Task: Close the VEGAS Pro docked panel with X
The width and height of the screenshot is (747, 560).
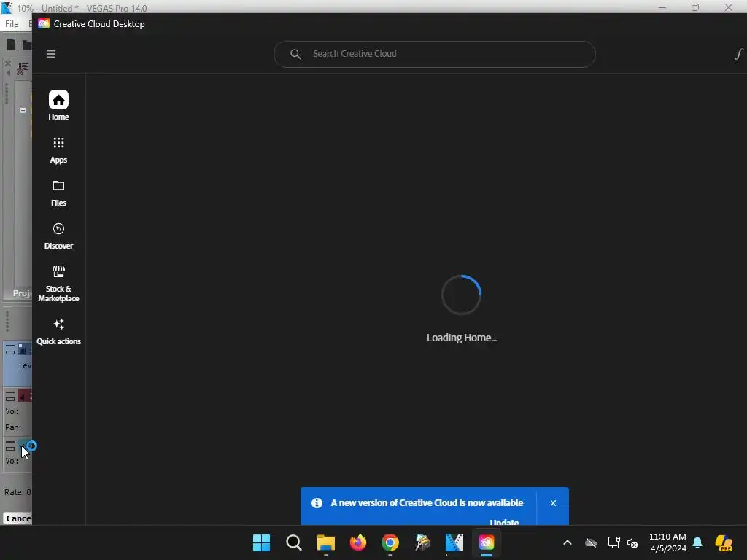Action: pos(7,63)
